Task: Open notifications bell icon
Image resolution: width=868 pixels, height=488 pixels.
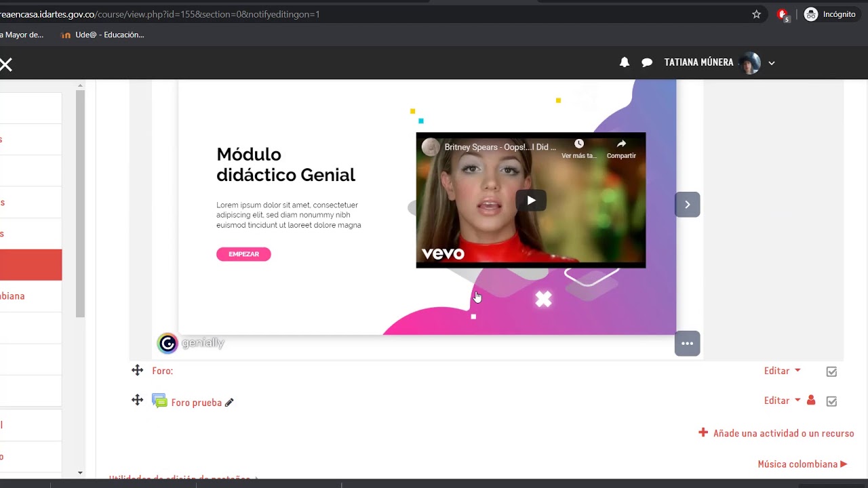Action: (625, 62)
